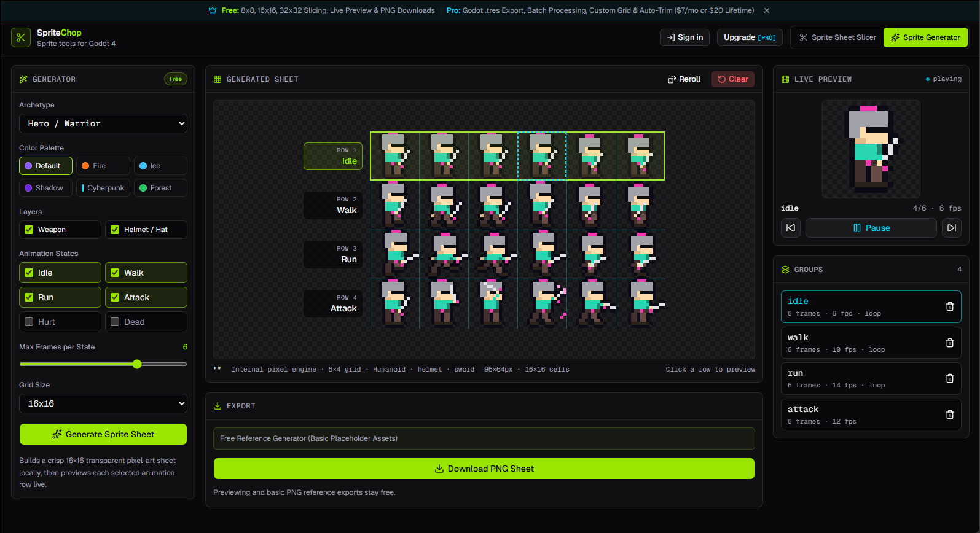Switch to the Sprite Generator tab
Viewport: 980px width, 533px height.
925,37
